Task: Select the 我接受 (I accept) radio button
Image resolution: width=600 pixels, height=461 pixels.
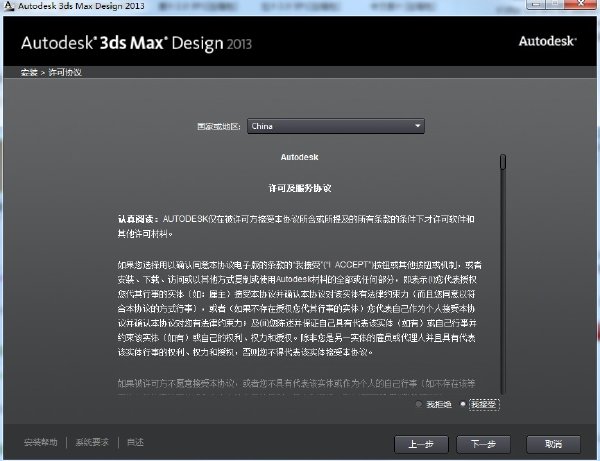Action: (463, 404)
